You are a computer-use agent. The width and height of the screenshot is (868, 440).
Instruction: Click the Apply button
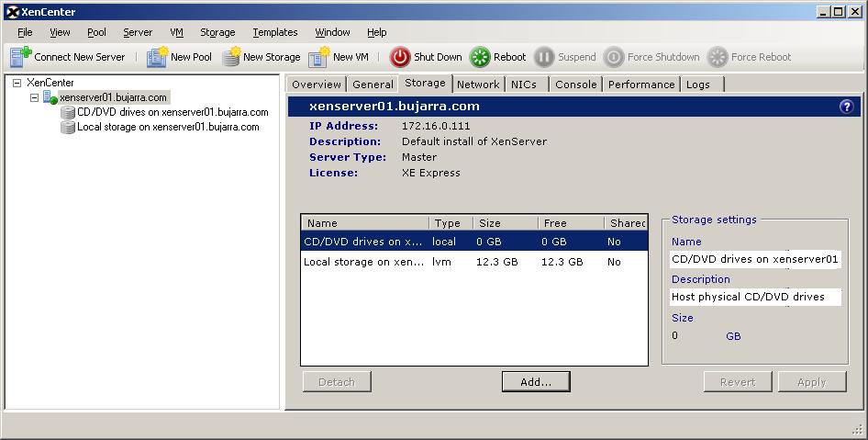[x=812, y=382]
